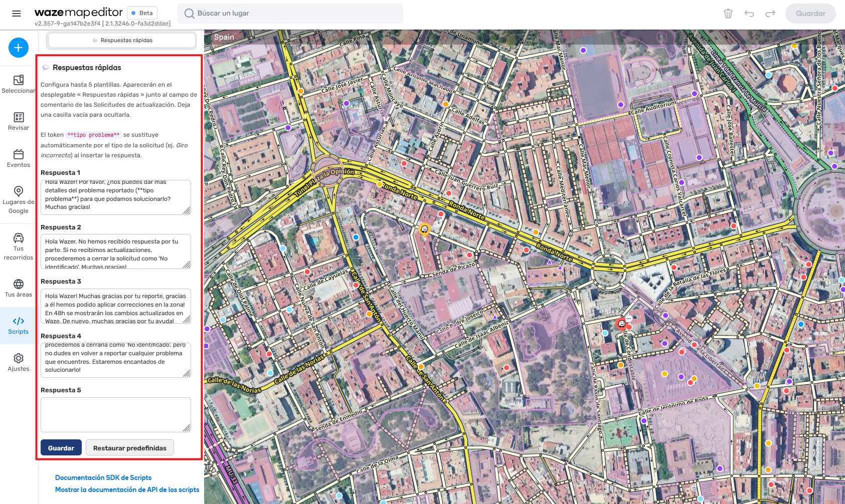Click the Calle José Javier street label
This screenshot has width=845, height=504.
pos(342,85)
